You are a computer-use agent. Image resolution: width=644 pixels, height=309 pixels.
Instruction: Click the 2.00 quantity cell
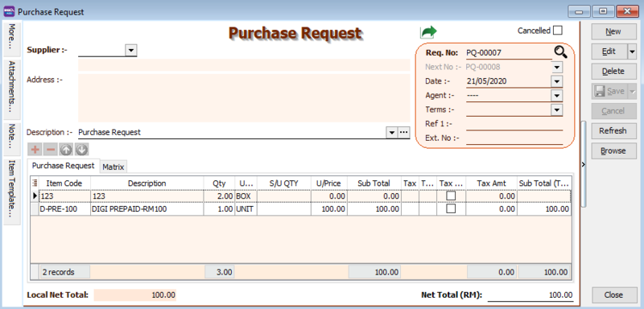click(219, 196)
